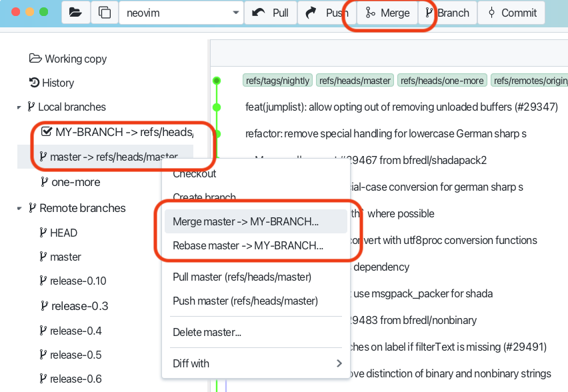Open the neovim repository dropdown
Screen dimensions: 568x392
coord(181,13)
